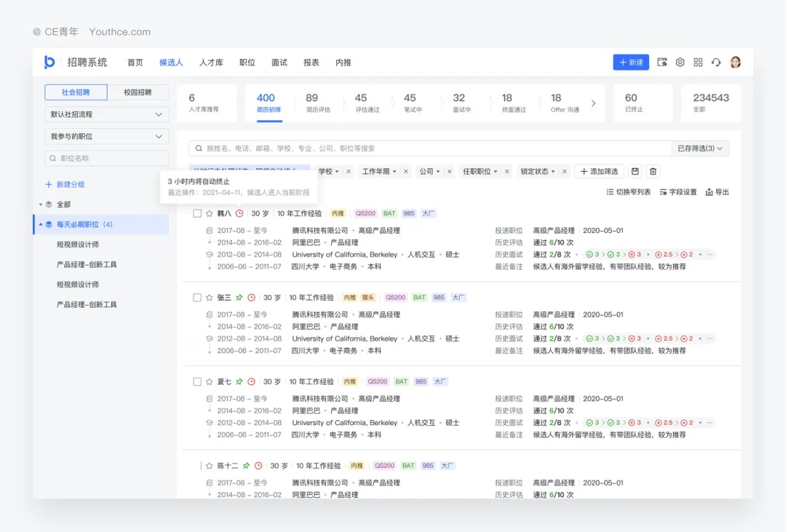Open the apps grid icon in header
Screen dimensions: 786x532
click(x=698, y=63)
